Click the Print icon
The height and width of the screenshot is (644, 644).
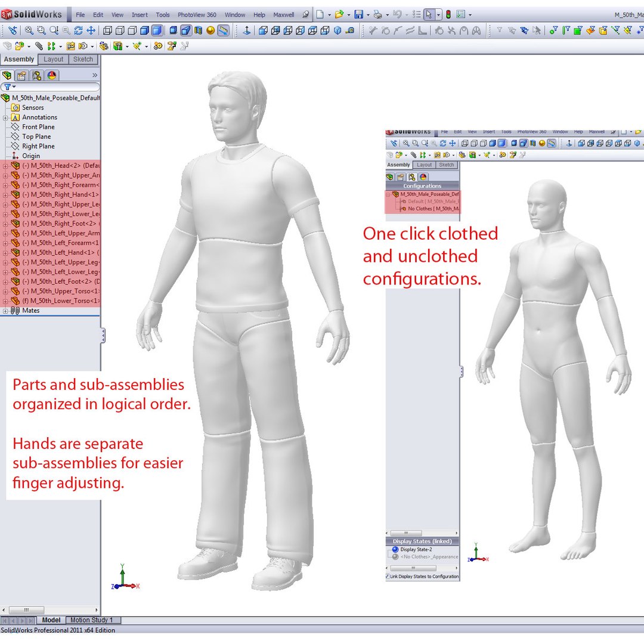coord(378,15)
